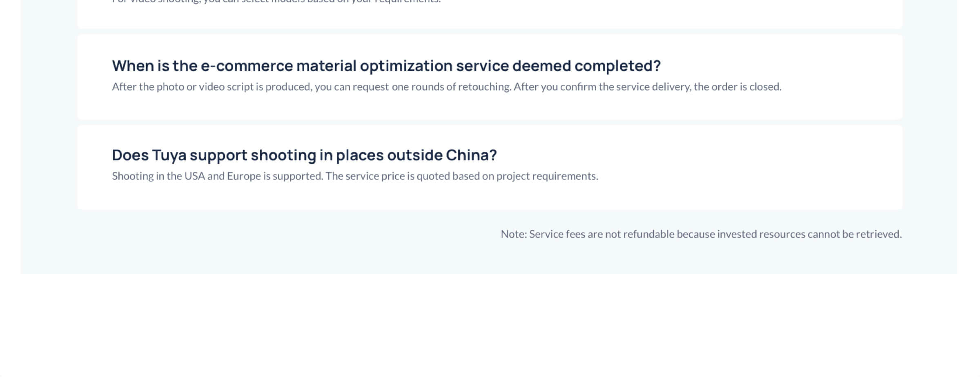Click the USA and Europe shooting answer text
Image resolution: width=980 pixels, height=377 pixels.
click(x=355, y=176)
